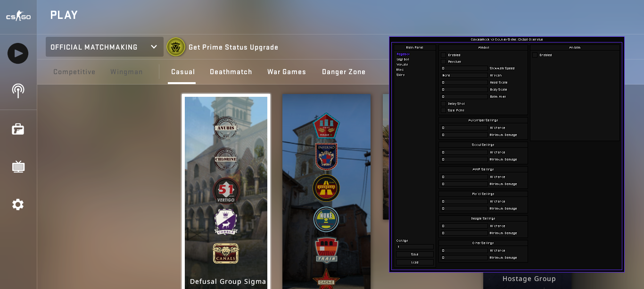644x289 pixels.
Task: Toggle the Delay Shot checkbox
Action: click(x=443, y=104)
